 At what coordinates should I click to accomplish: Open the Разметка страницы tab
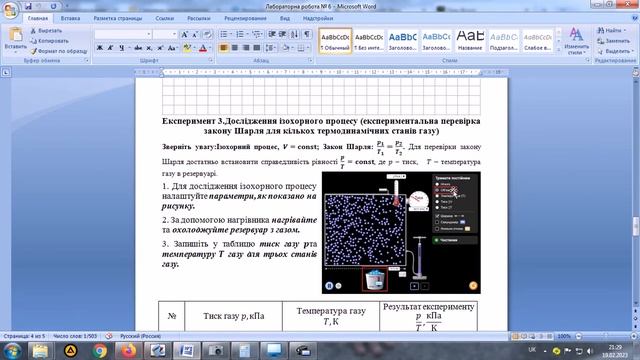tap(118, 18)
